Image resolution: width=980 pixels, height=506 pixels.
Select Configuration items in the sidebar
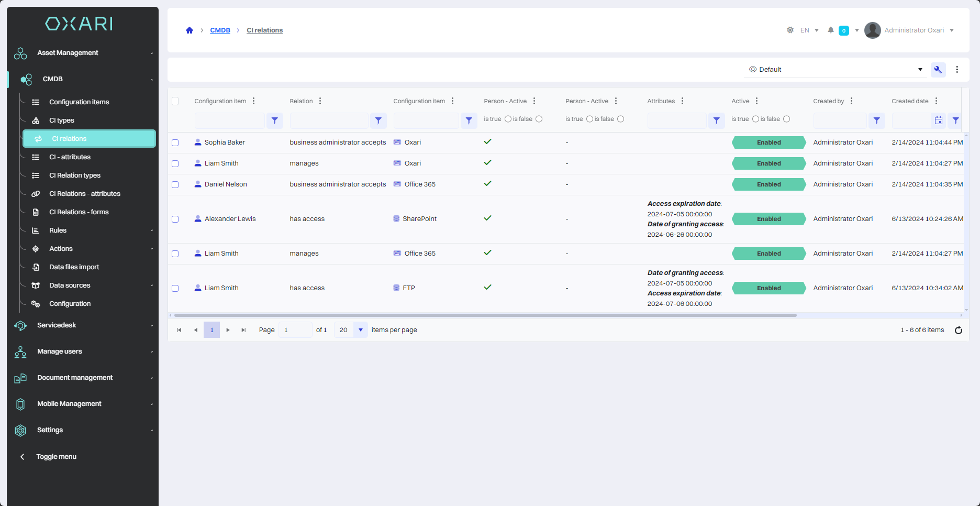79,102
